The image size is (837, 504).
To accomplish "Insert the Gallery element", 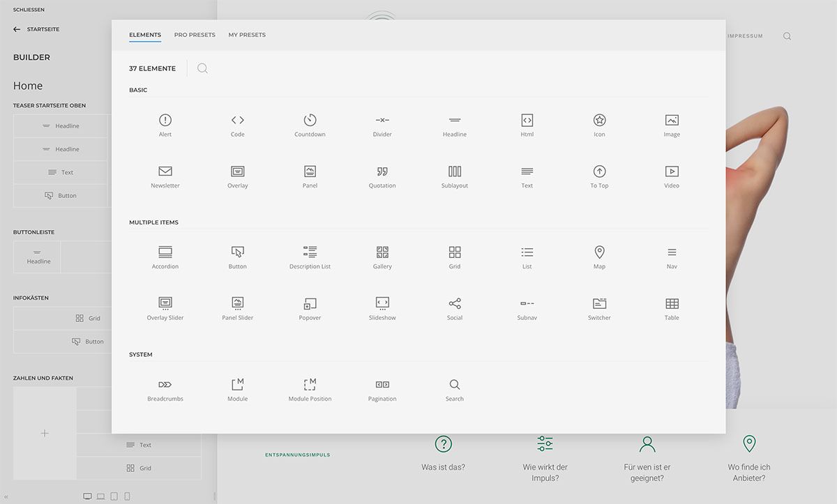I will pyautogui.click(x=382, y=257).
